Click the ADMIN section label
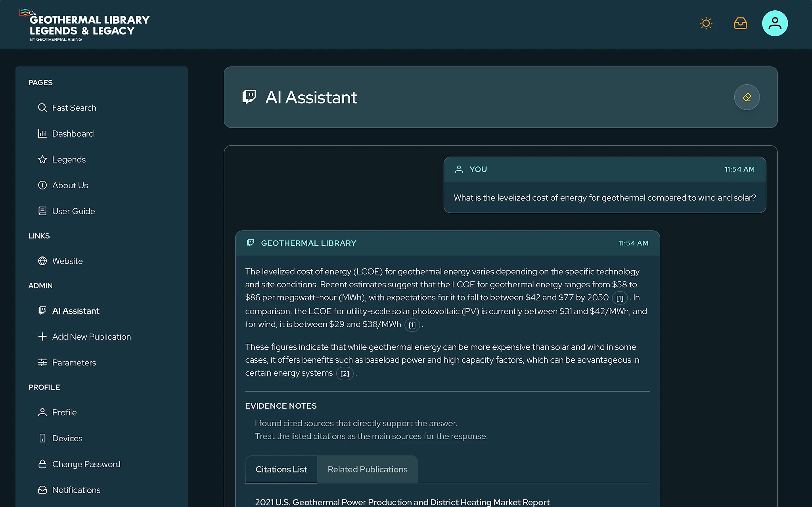This screenshot has width=812, height=507. tap(40, 285)
